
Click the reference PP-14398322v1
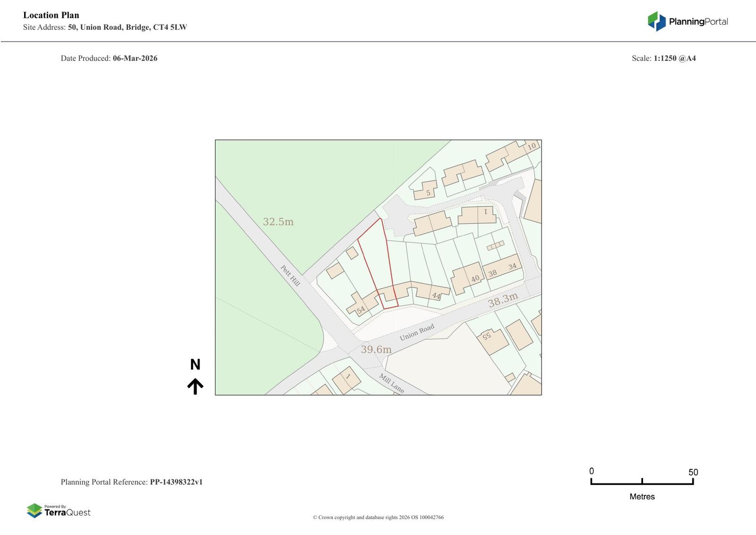[176, 482]
